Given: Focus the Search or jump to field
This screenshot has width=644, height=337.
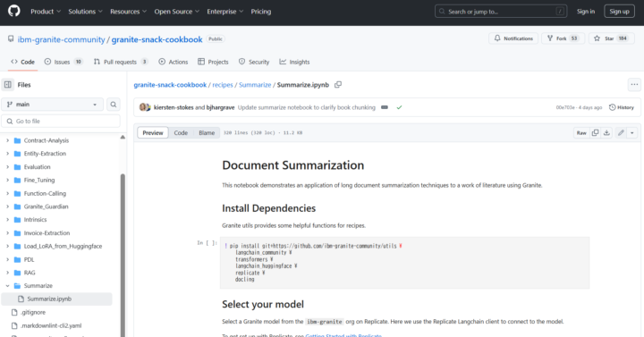Looking at the screenshot, I should pyautogui.click(x=501, y=12).
